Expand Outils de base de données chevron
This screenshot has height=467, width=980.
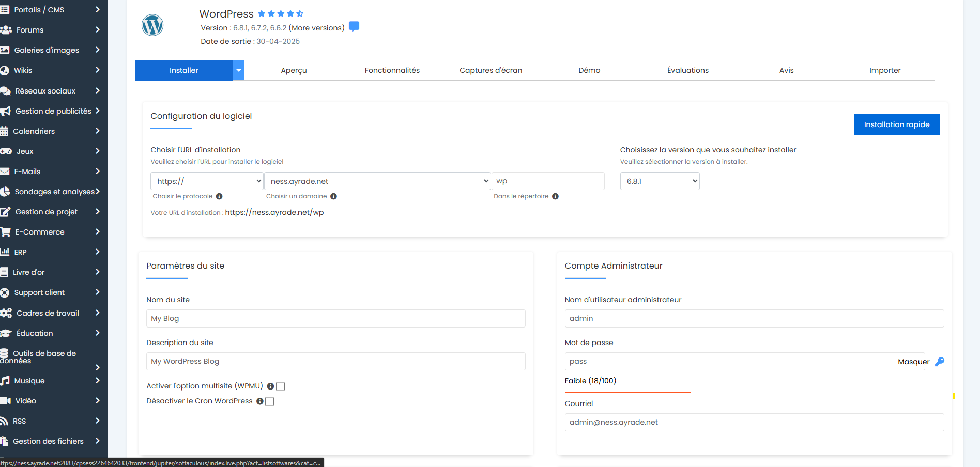click(98, 368)
